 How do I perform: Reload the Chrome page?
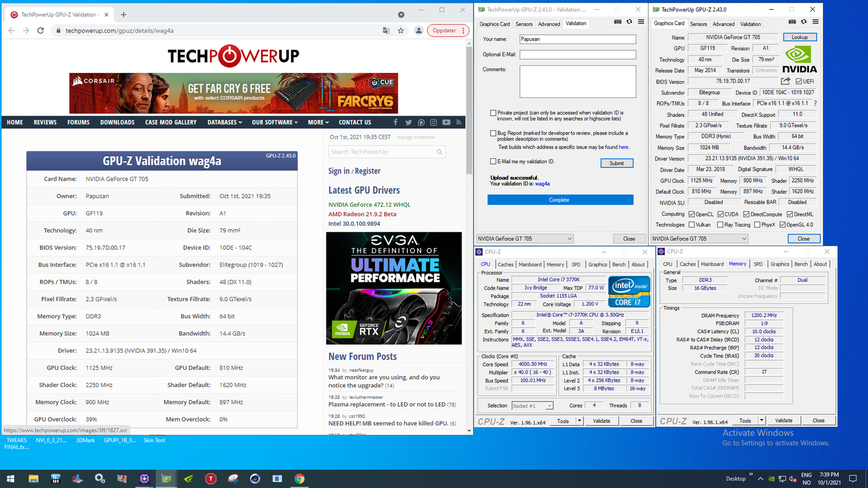41,30
